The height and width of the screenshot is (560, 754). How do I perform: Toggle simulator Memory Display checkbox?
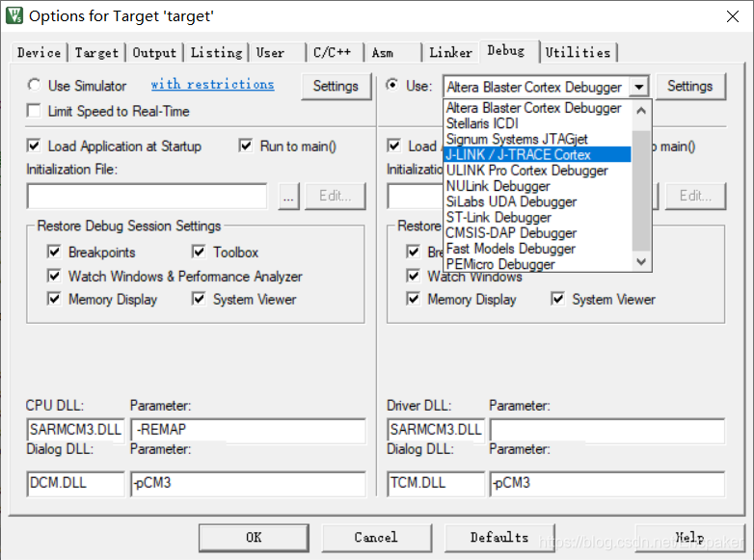[54, 299]
